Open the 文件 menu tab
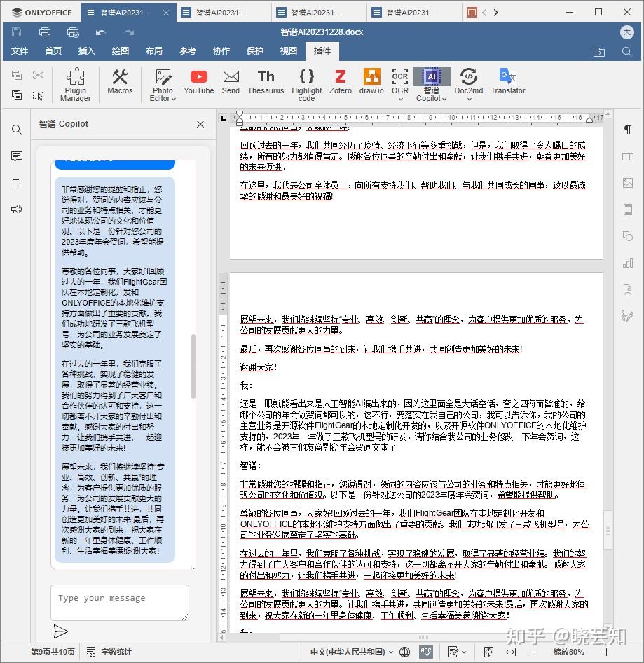Image resolution: width=644 pixels, height=663 pixels. click(20, 51)
